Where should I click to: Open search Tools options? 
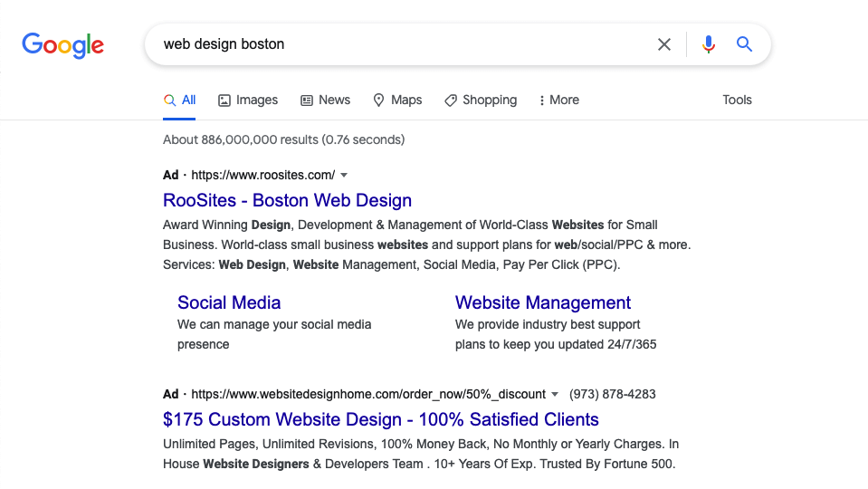click(x=737, y=101)
